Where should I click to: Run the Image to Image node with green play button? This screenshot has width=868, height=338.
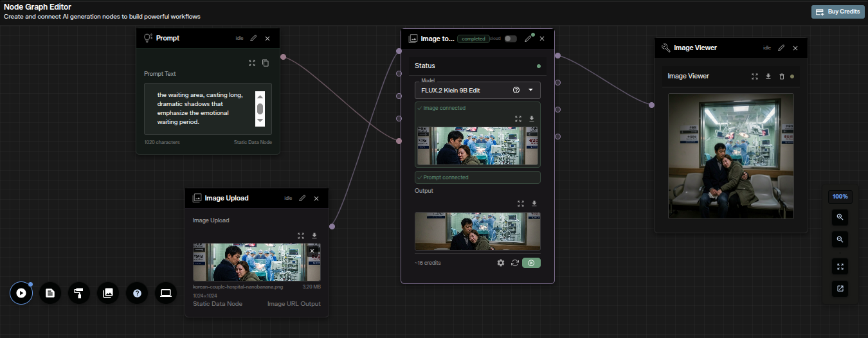coord(531,263)
